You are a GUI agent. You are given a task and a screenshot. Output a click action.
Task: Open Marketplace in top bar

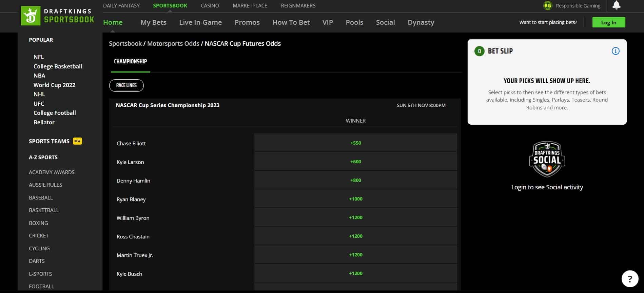click(x=250, y=6)
